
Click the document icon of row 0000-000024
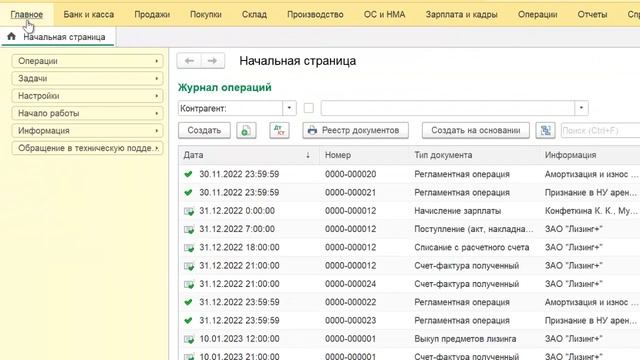[189, 284]
